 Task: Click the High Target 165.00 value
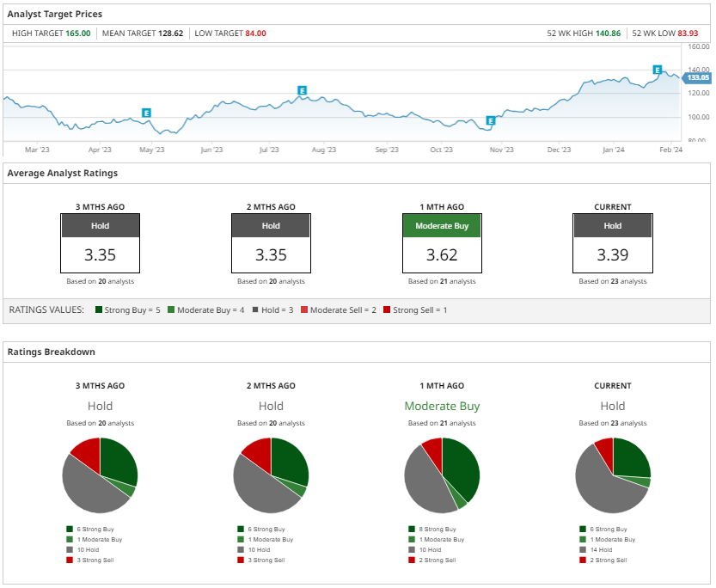pos(77,34)
